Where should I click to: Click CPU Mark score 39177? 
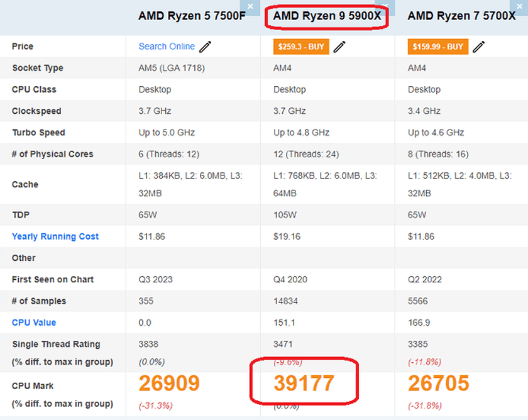point(304,384)
